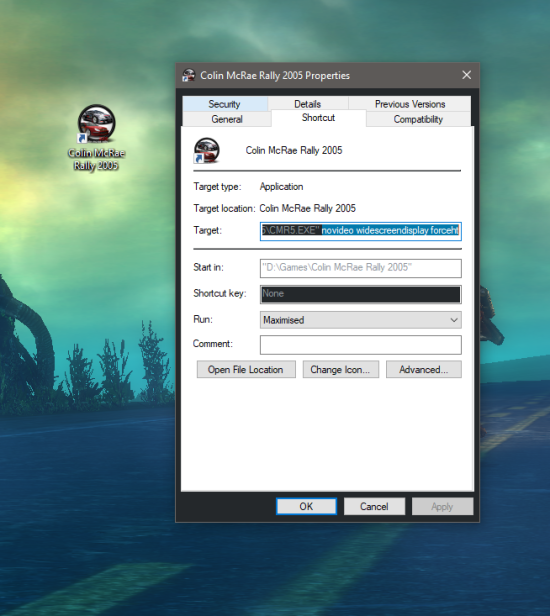
Task: Click the Change Icon button
Action: tap(341, 370)
